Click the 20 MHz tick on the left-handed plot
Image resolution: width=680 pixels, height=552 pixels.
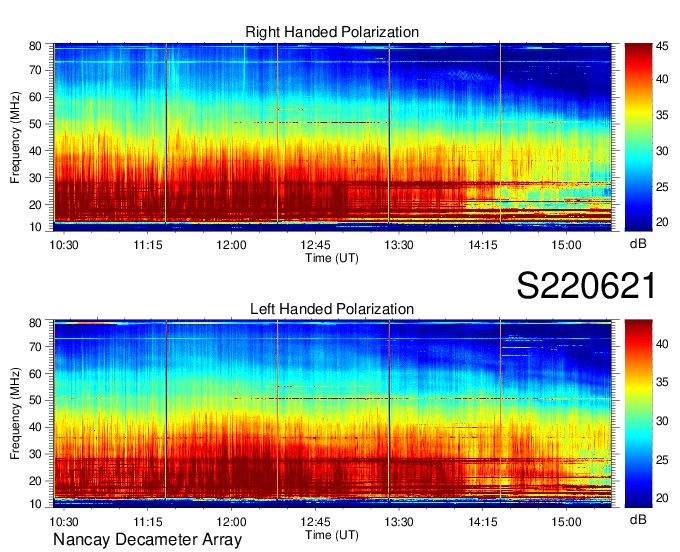point(35,481)
